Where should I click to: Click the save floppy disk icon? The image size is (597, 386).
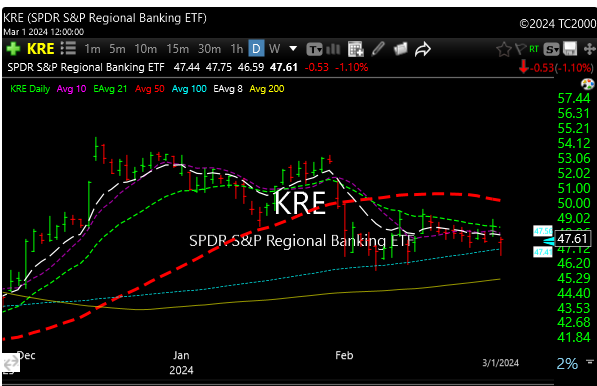(x=570, y=49)
